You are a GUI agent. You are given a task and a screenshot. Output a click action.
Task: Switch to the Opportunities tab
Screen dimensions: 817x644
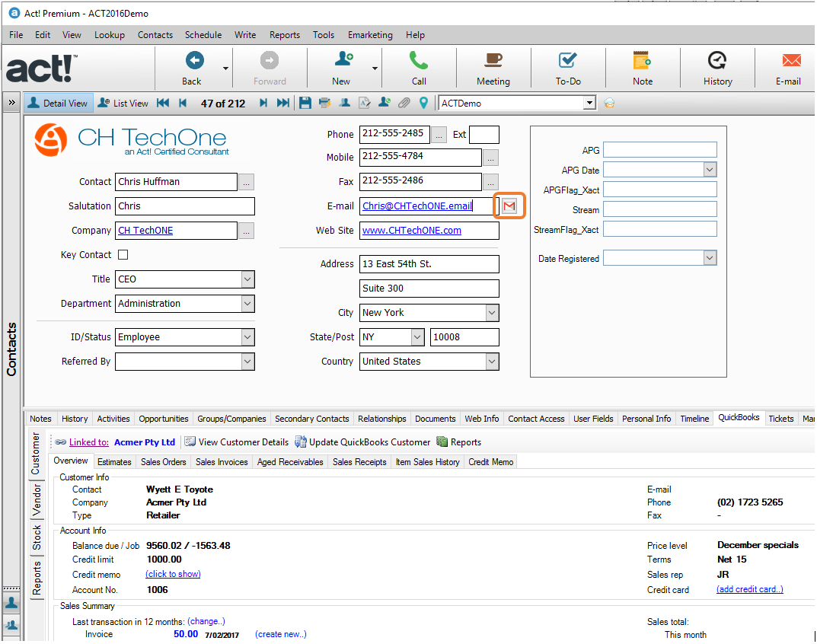pos(164,419)
